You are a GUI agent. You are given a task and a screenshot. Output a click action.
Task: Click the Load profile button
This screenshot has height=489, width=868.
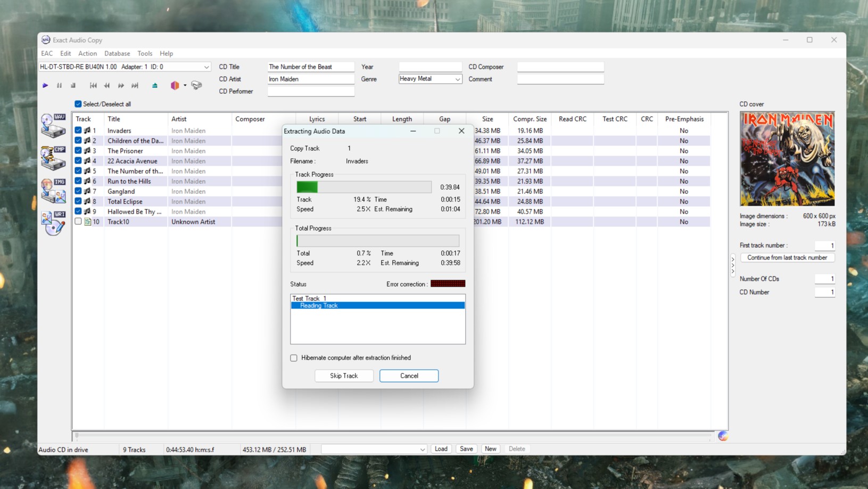pos(441,449)
